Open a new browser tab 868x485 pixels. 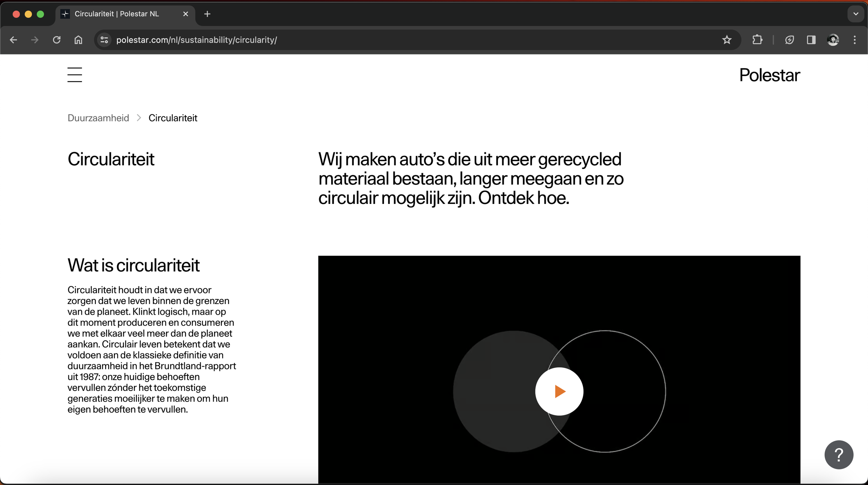[207, 14]
